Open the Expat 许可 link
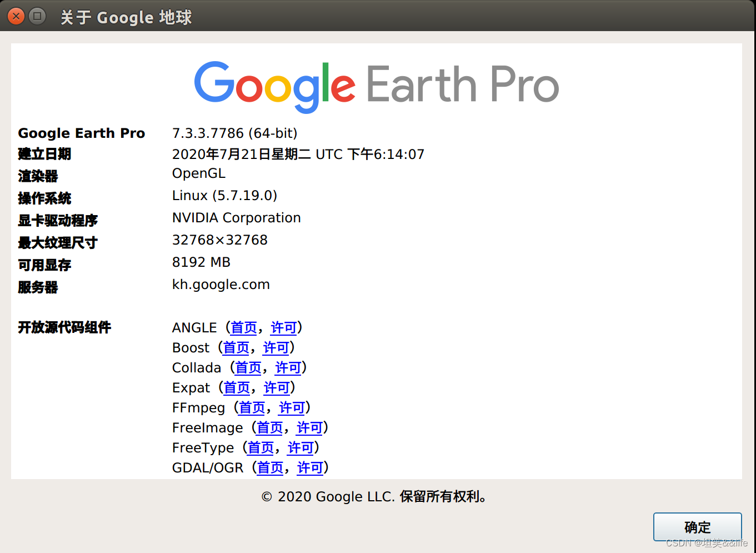 pyautogui.click(x=277, y=388)
